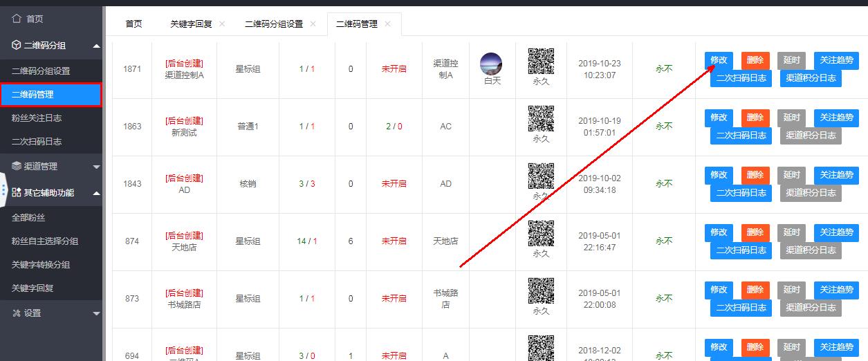
Task: Click the date 2019-10-23 10:23:07
Action: [x=600, y=69]
